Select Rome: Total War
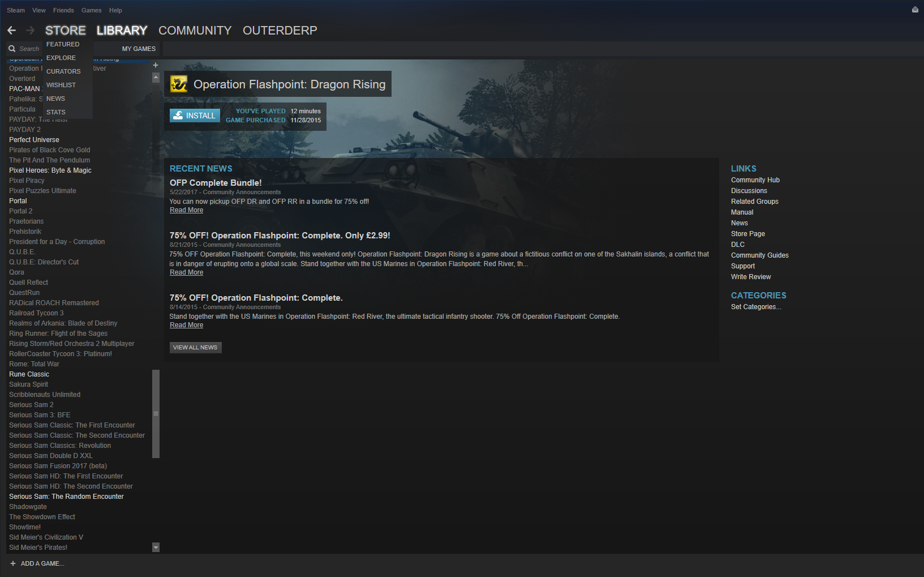Viewport: 924px width, 577px height. [34, 364]
